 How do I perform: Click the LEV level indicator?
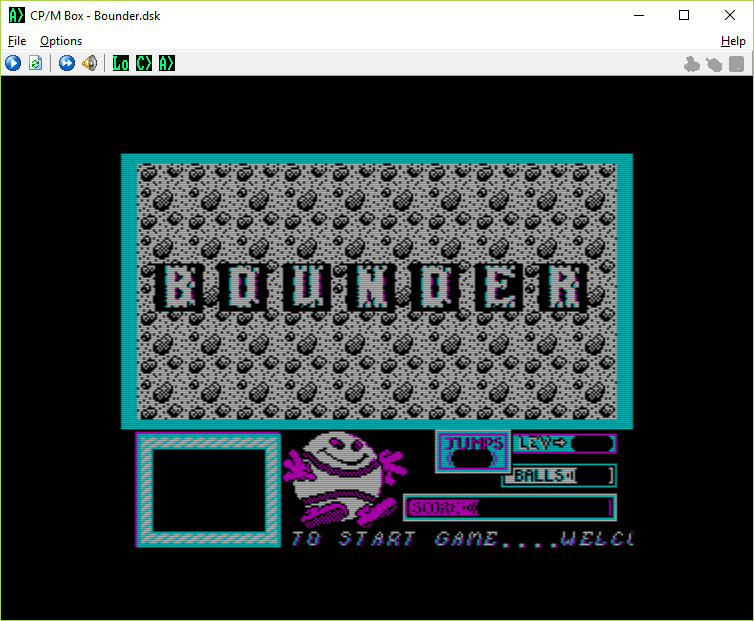tap(565, 443)
